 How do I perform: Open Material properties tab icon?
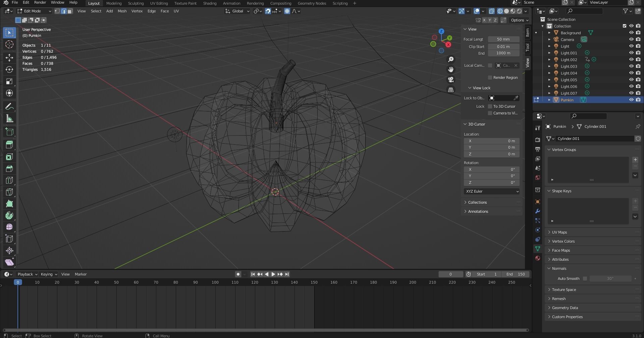click(538, 258)
